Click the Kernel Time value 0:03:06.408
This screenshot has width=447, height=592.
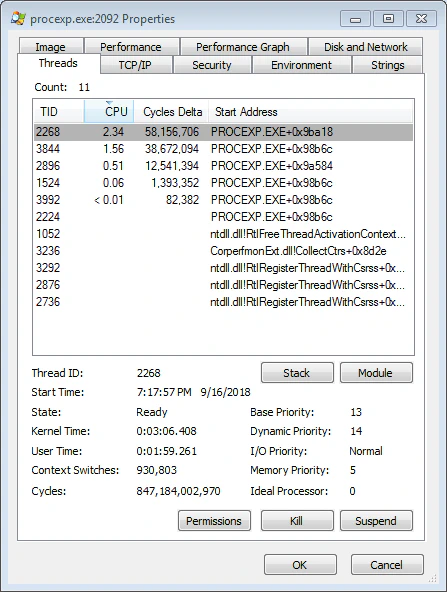166,431
